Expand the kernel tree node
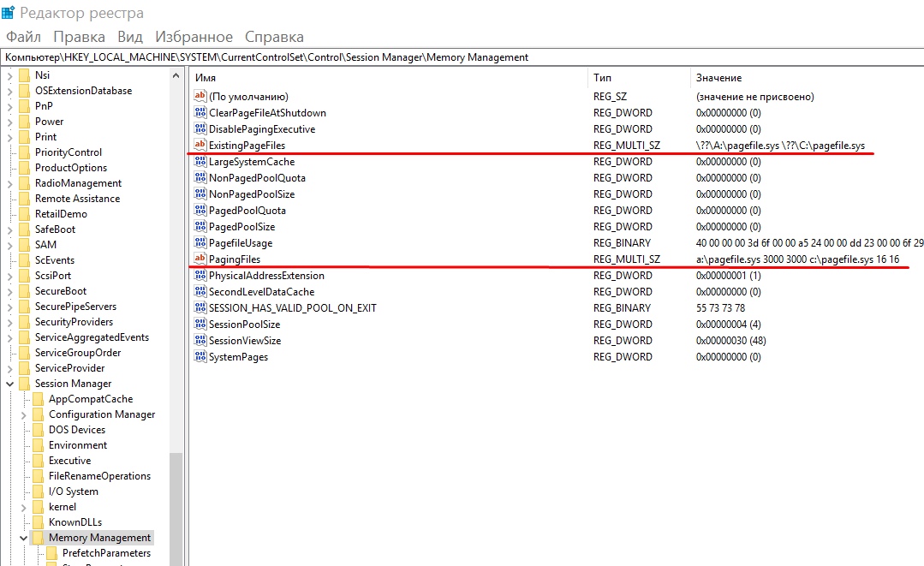The width and height of the screenshot is (924, 566). 24,507
